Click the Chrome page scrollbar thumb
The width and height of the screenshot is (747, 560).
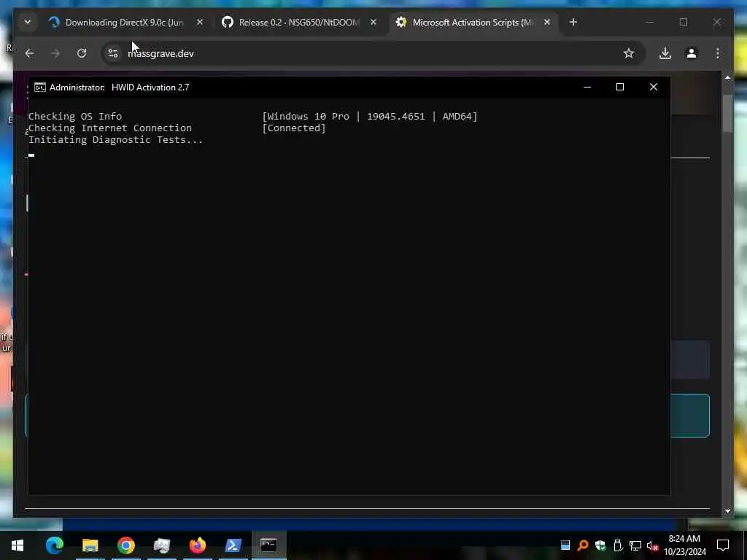pyautogui.click(x=727, y=113)
